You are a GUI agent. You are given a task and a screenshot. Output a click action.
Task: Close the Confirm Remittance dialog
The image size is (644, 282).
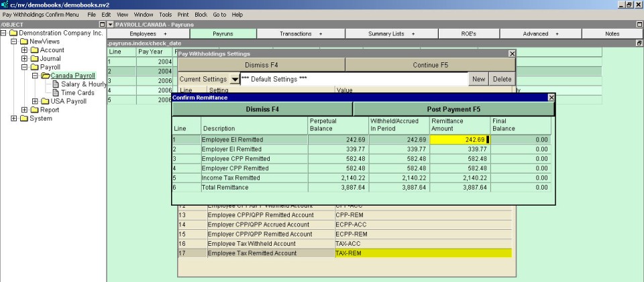tap(551, 98)
